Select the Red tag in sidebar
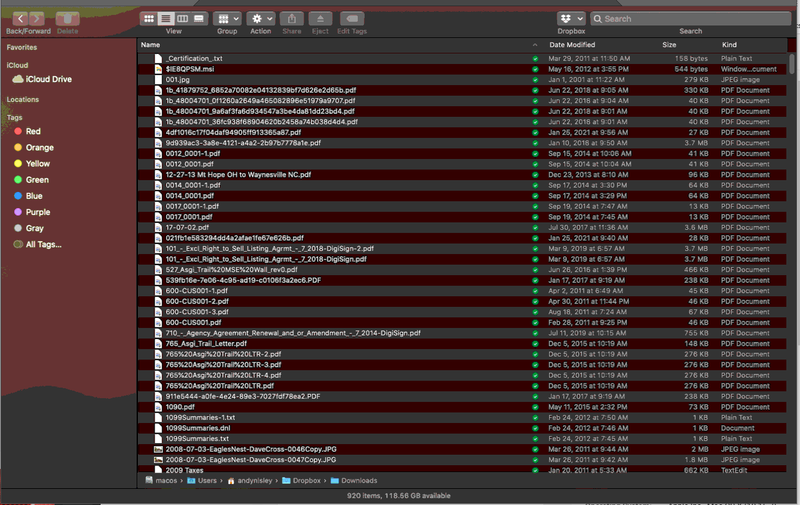This screenshot has height=505, width=800. [33, 132]
